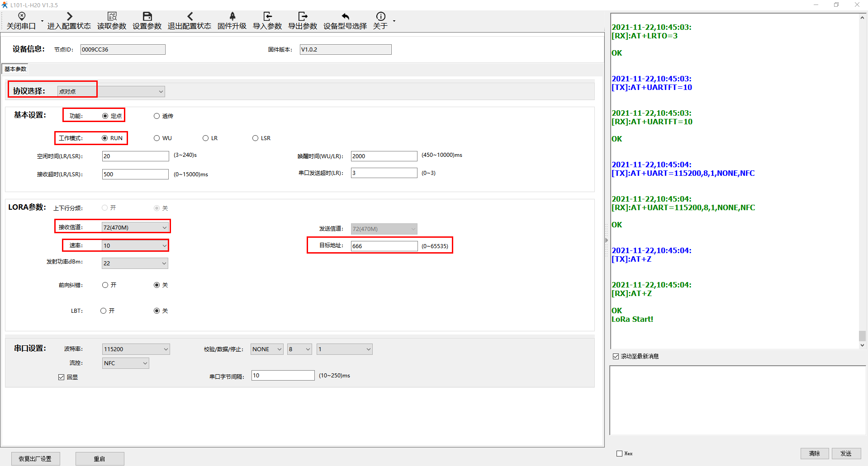Click the 恢复出厂设置 factory reset button
Viewport: 868px width, 466px height.
(x=35, y=459)
